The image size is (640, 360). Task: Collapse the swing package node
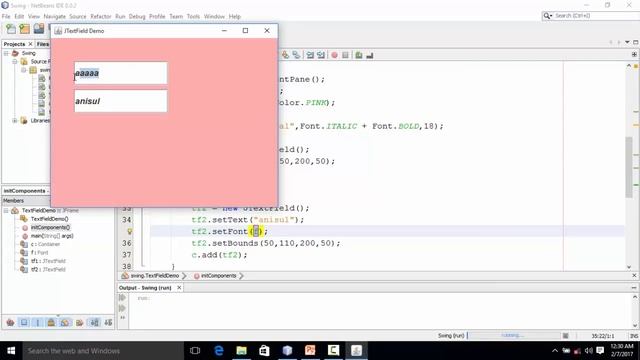pyautogui.click(x=24, y=70)
